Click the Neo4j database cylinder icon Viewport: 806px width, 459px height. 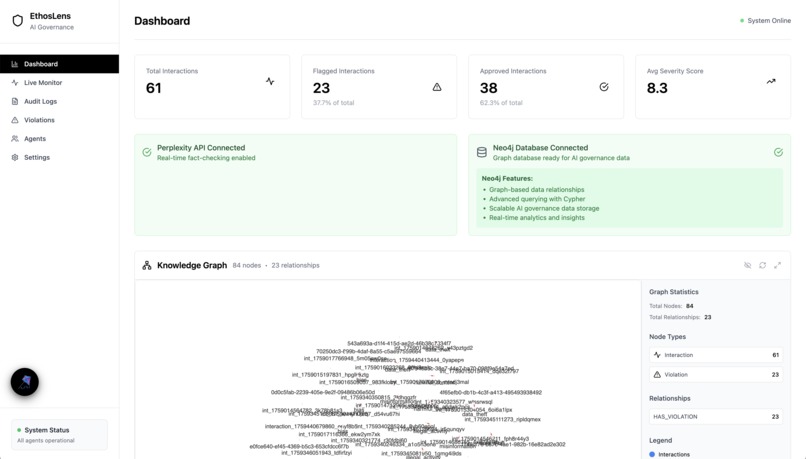(x=482, y=152)
